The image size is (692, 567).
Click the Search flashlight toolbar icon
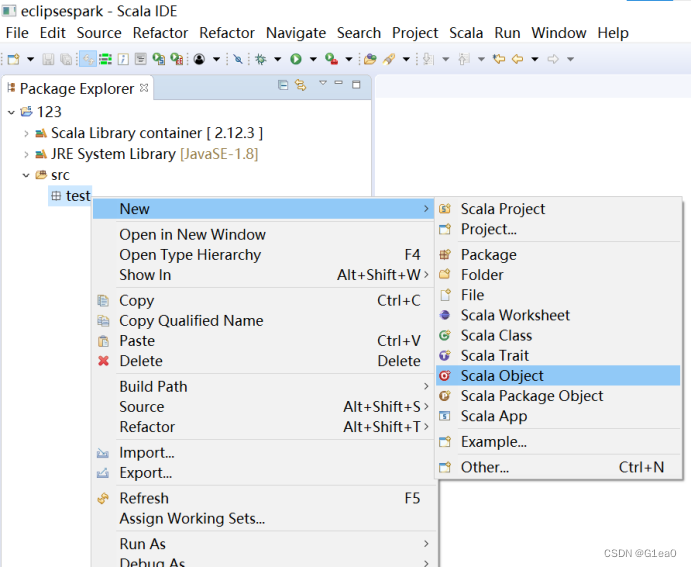[x=389, y=59]
